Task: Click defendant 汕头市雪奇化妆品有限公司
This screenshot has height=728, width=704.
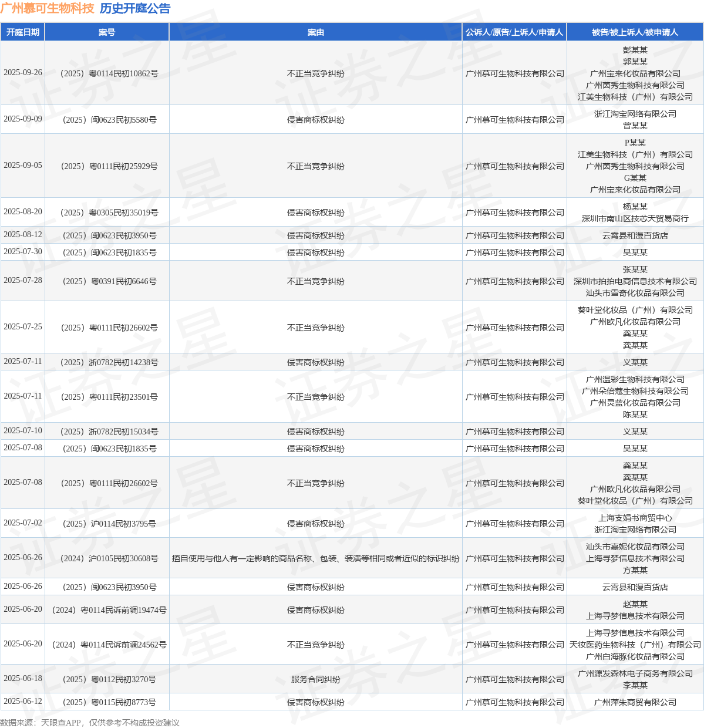Action: [x=635, y=293]
